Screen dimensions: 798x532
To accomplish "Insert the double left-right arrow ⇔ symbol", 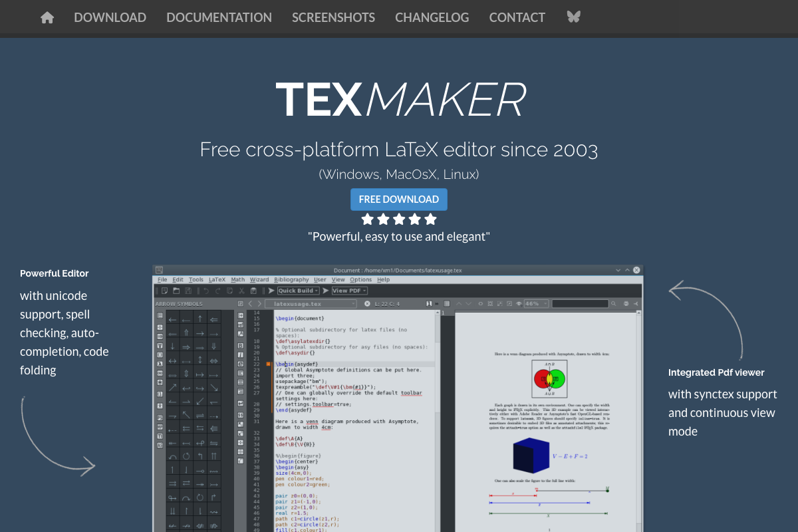I will (x=214, y=361).
